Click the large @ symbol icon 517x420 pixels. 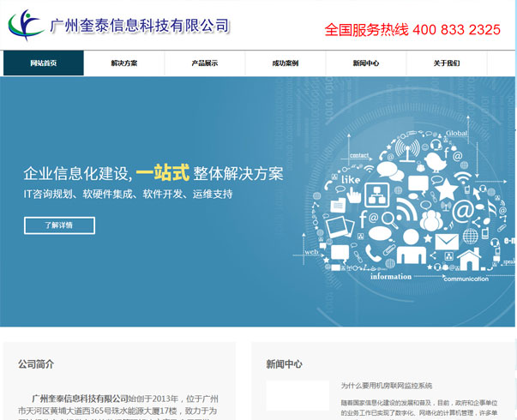point(463,210)
